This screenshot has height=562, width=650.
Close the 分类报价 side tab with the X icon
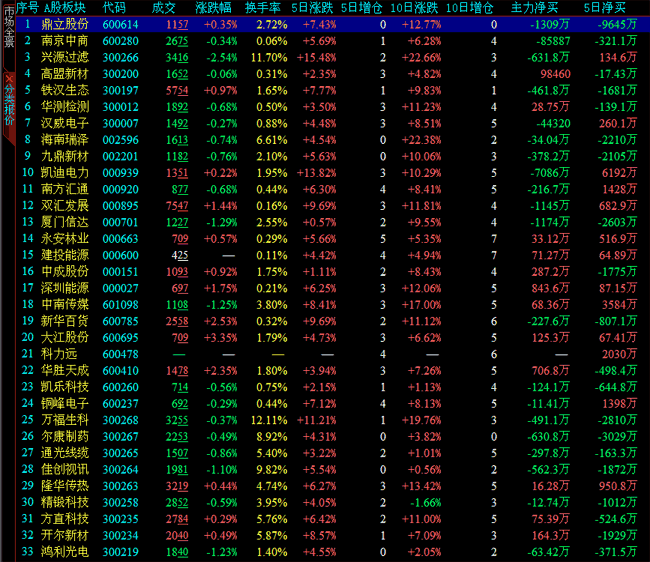click(9, 78)
